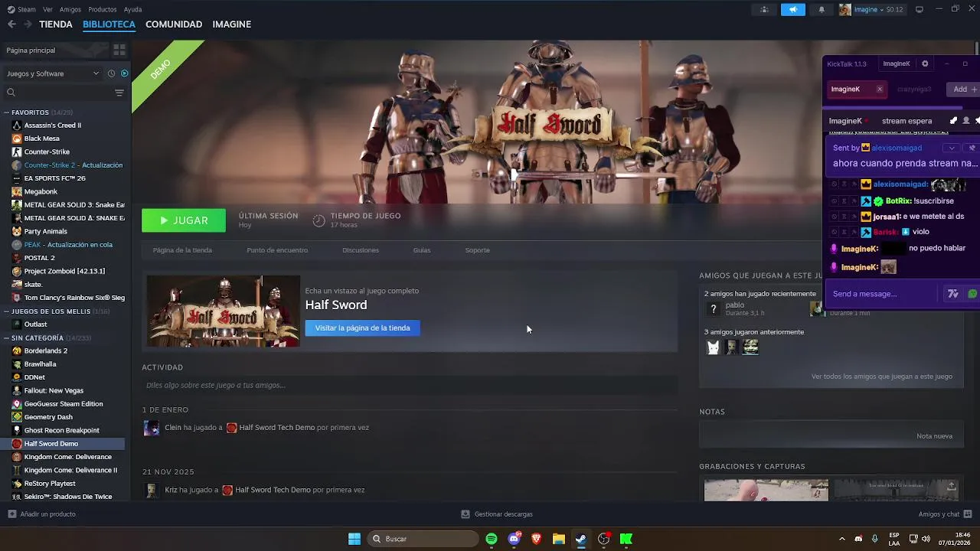Open KickTalk settings gear
The image size is (980, 551).
pos(925,64)
